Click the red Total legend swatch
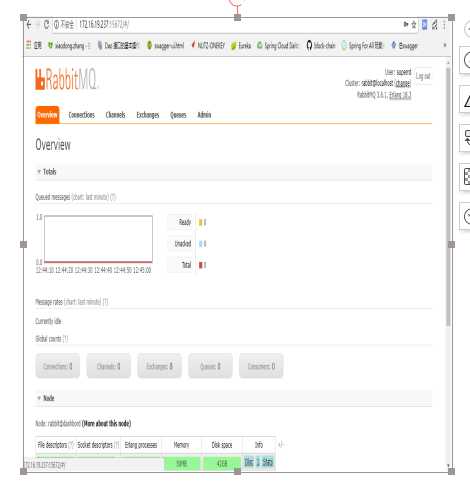470x487 pixels. (x=200, y=265)
